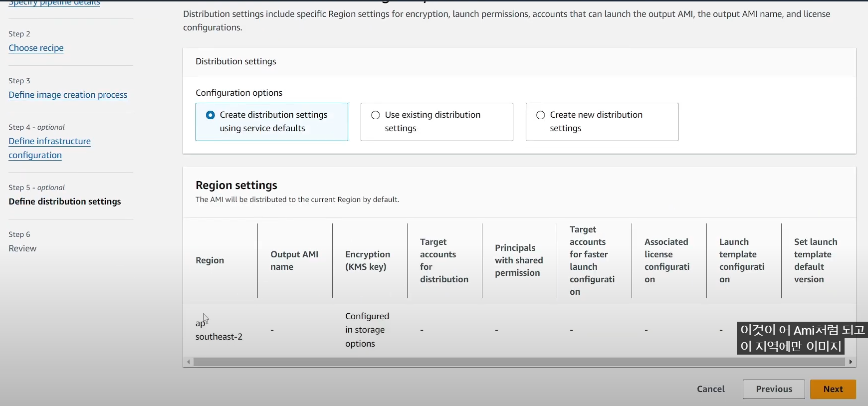868x406 pixels.
Task: Click the Region column header
Action: (210, 260)
